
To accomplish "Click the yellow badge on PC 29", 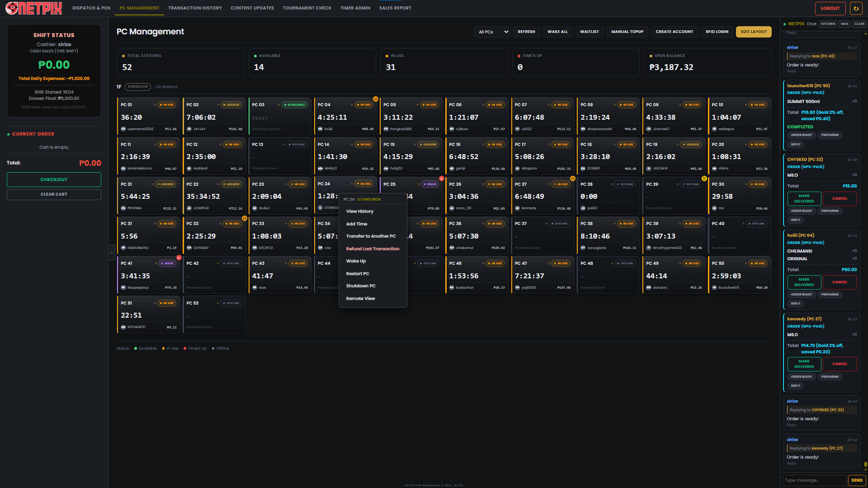I will [x=704, y=178].
